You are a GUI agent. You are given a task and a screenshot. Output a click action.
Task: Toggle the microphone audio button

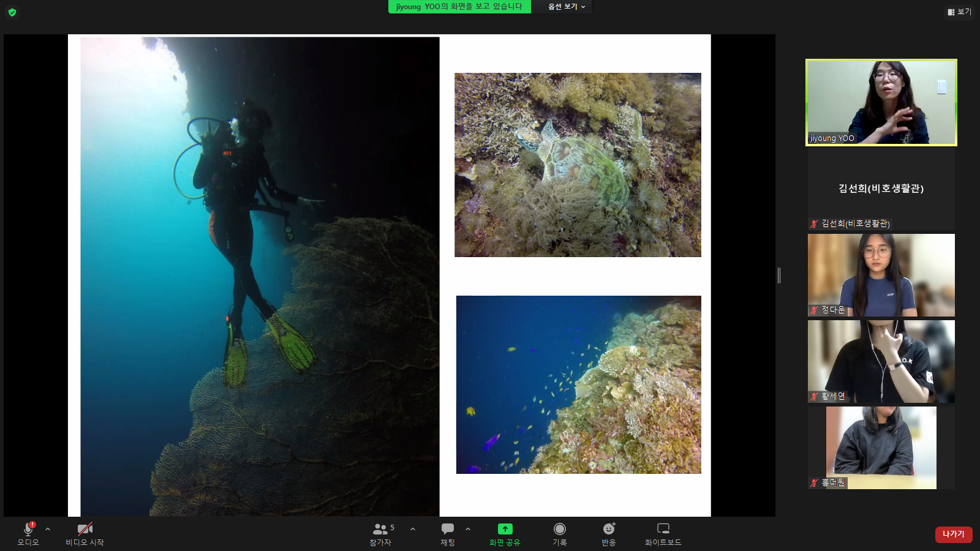coord(28,529)
